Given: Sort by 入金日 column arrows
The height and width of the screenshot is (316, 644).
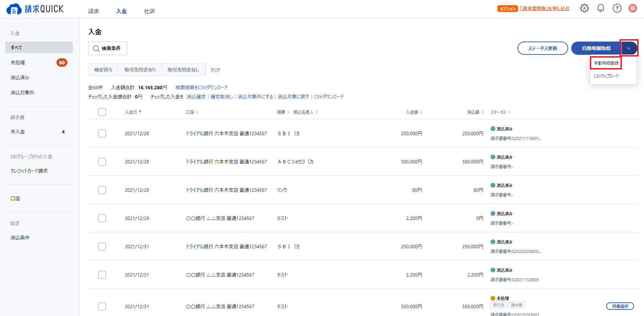Looking at the screenshot, I should click(140, 112).
